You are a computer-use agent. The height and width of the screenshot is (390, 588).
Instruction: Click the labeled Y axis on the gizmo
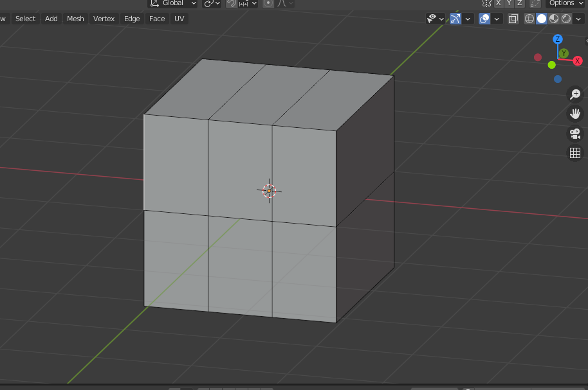[564, 53]
